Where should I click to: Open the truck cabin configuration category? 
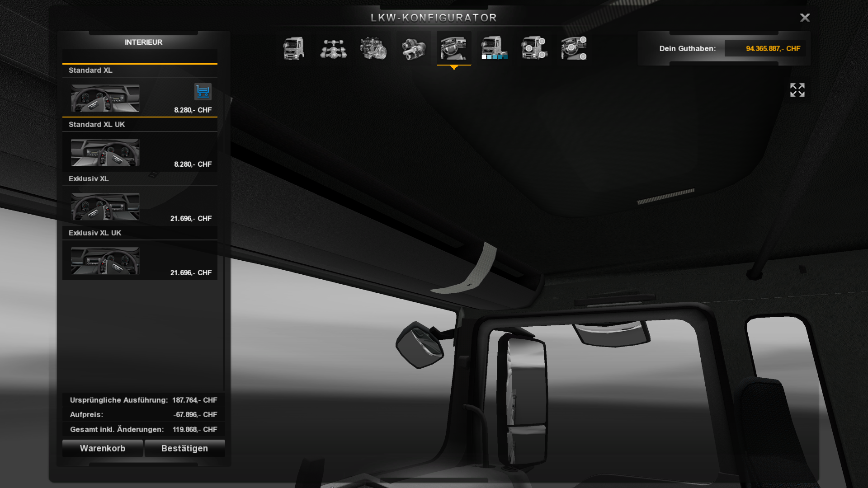(x=294, y=48)
